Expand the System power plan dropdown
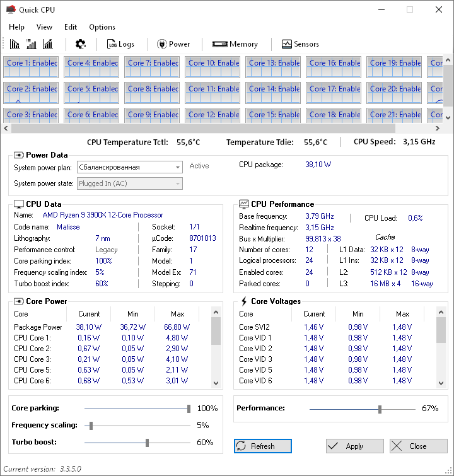This screenshot has width=454, height=476. pos(178,167)
